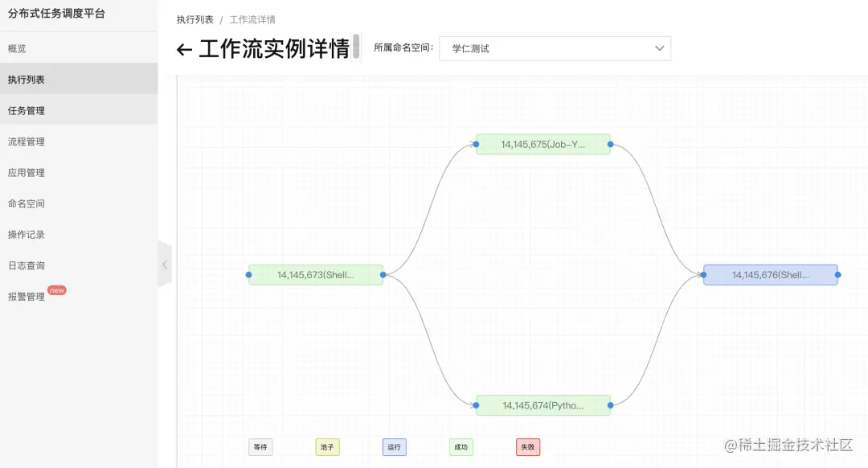Image resolution: width=868 pixels, height=468 pixels.
Task: Click the output port of node 14,145,673
Action: 383,275
